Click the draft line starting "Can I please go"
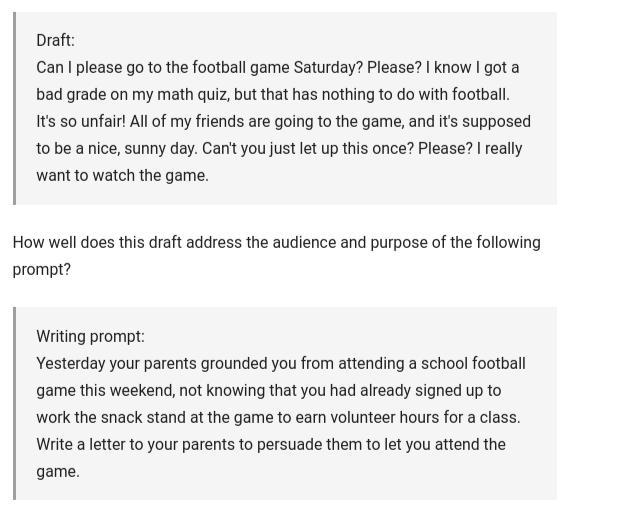 tap(278, 67)
